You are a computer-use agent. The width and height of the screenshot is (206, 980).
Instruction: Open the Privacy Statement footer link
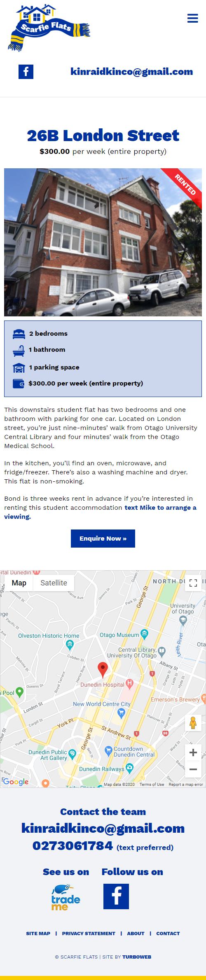tap(89, 934)
